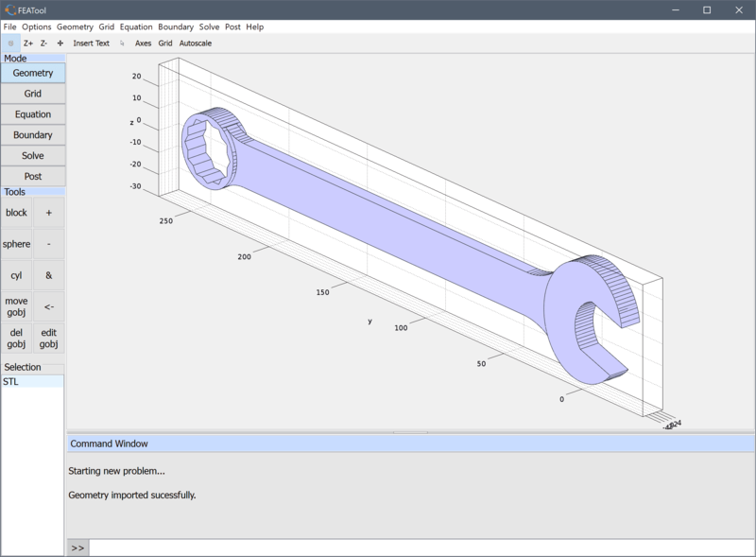Click the del gobj tool
Screen dimensions: 756x557
click(x=16, y=338)
